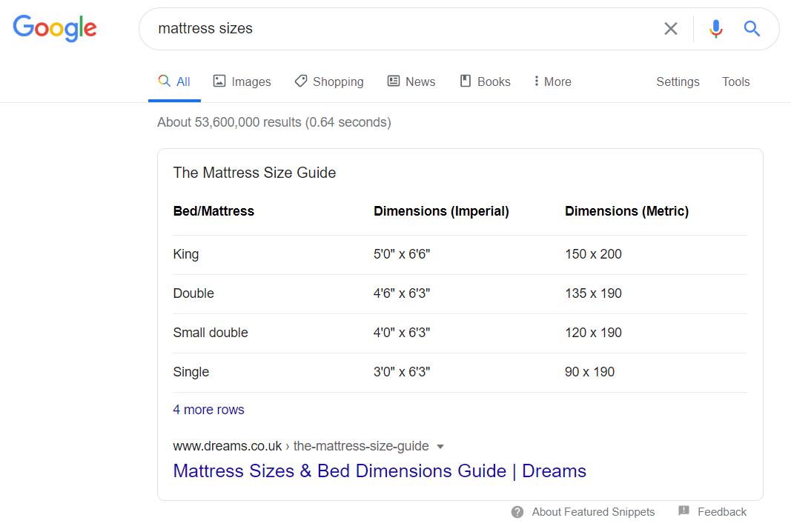Submit search with the magnifying glass icon
The height and width of the screenshot is (532, 791).
[752, 29]
